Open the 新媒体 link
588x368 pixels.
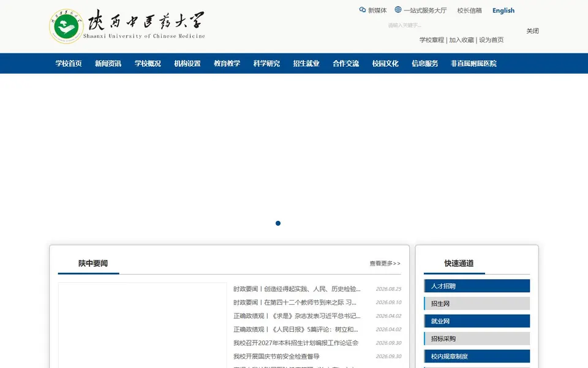[x=377, y=10]
